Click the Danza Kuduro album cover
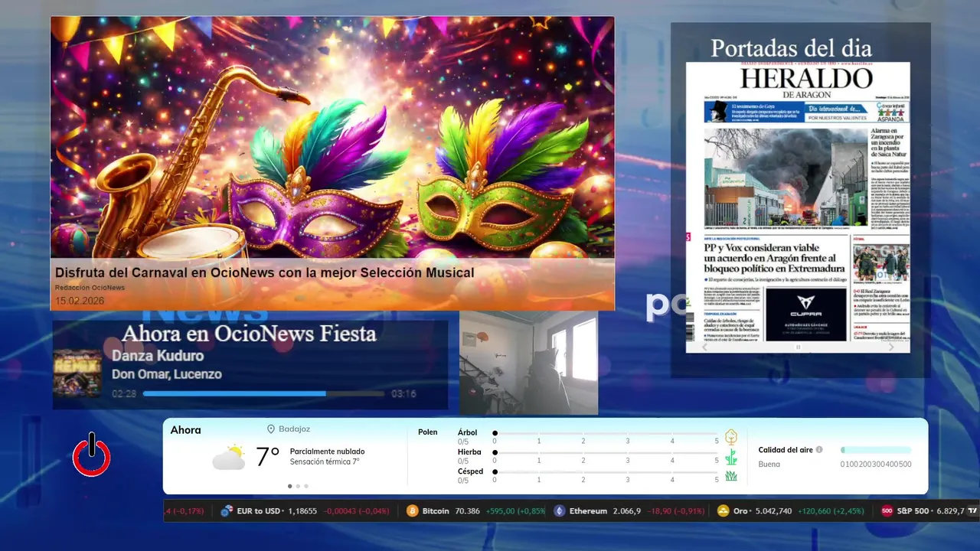The width and height of the screenshot is (980, 551). pos(77,373)
